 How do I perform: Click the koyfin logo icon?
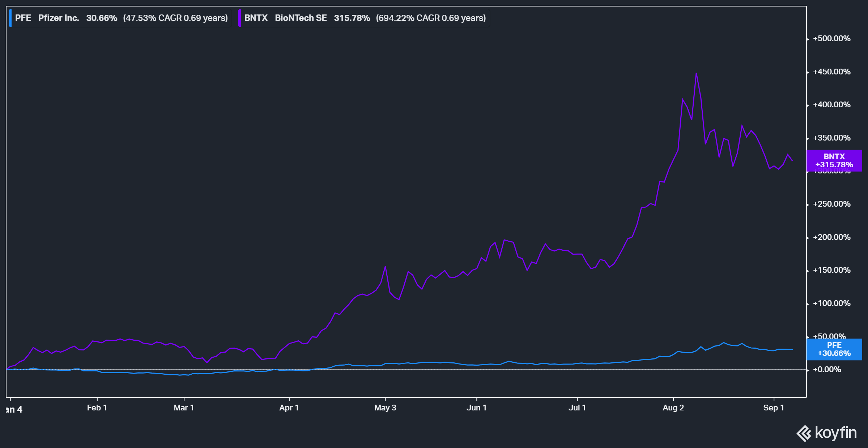[x=804, y=433]
